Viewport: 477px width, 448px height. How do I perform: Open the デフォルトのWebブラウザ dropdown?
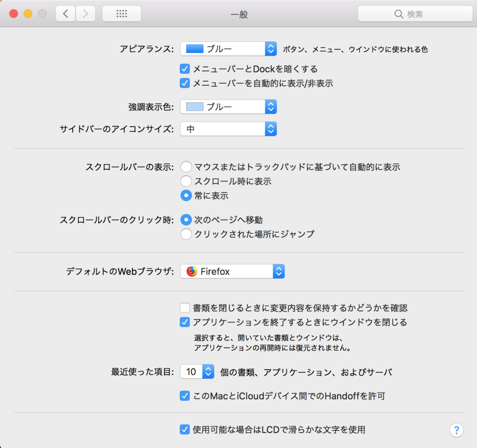pyautogui.click(x=232, y=272)
